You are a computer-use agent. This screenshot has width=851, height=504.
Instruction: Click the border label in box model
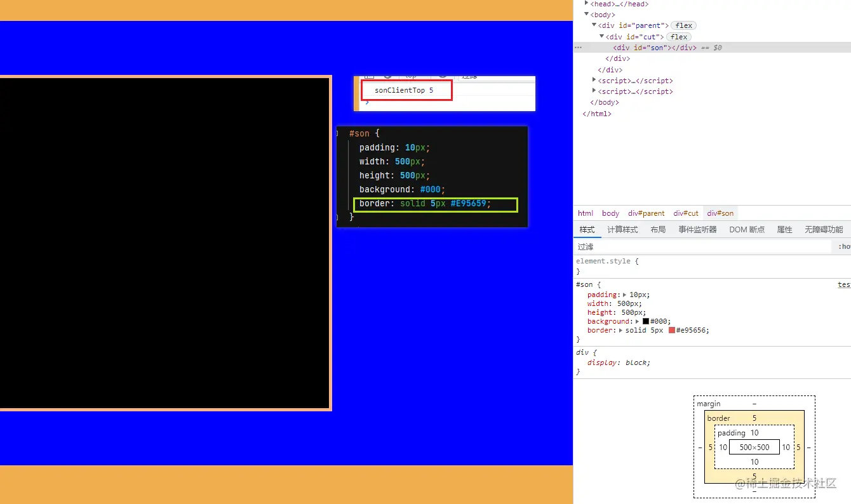718,418
